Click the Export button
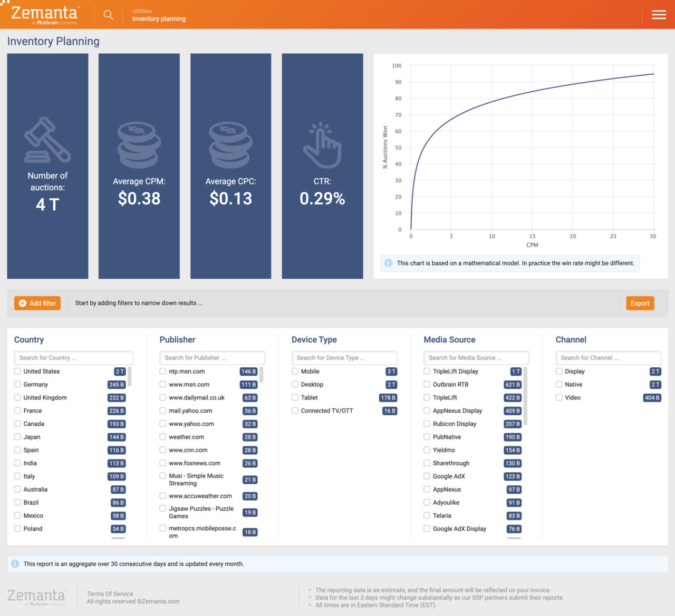Viewport: 675px width, 616px height. pos(640,303)
